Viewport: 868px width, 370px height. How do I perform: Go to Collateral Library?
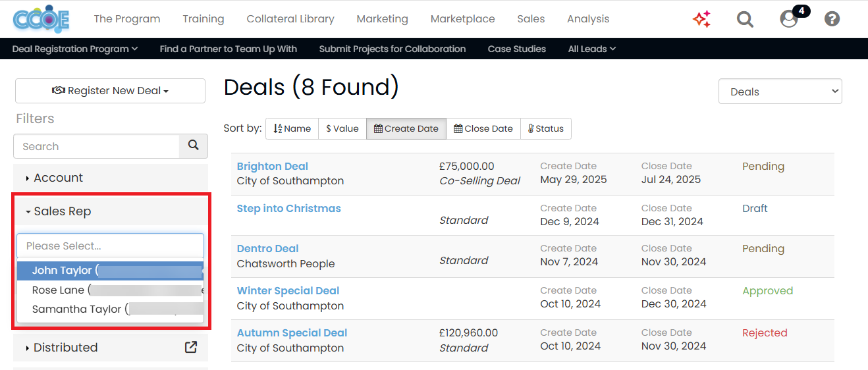coord(290,19)
